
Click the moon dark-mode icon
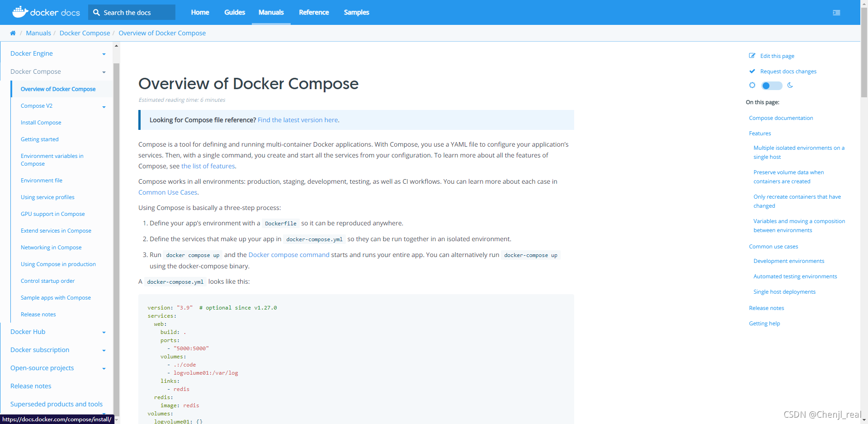790,85
